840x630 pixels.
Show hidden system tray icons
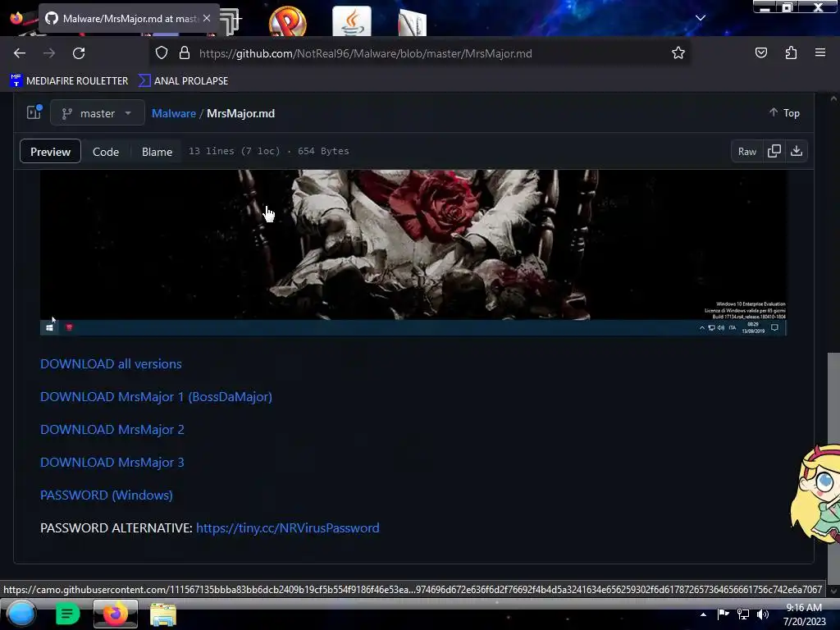pyautogui.click(x=703, y=614)
